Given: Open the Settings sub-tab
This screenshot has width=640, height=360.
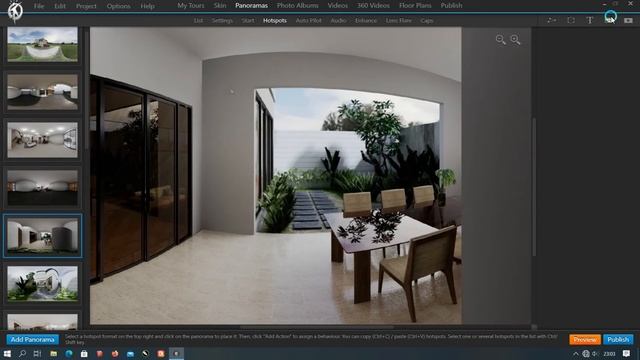Looking at the screenshot, I should pyautogui.click(x=222, y=20).
